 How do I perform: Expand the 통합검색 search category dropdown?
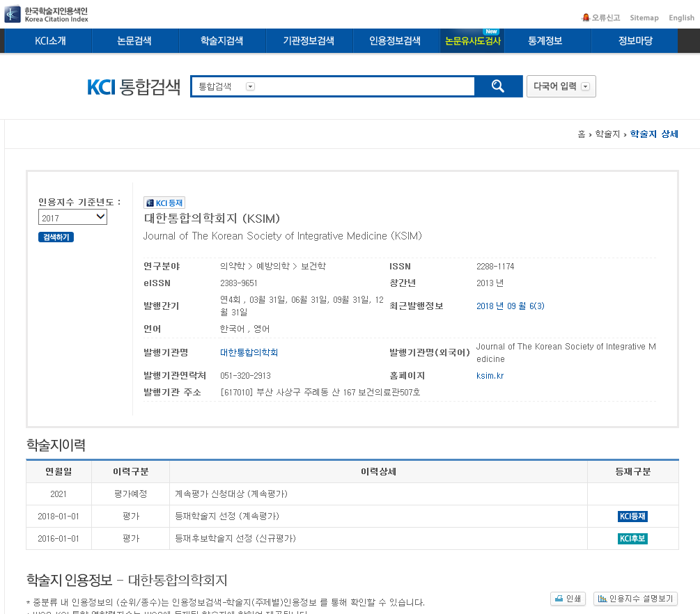[x=250, y=86]
